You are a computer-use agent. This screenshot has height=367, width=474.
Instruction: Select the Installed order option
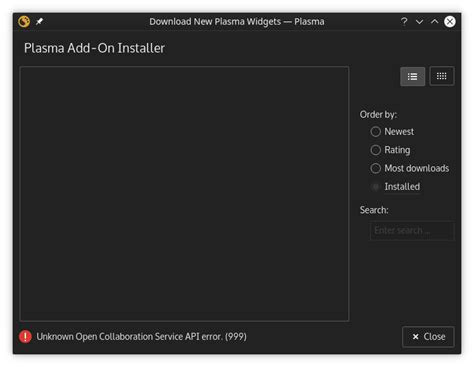click(395, 187)
